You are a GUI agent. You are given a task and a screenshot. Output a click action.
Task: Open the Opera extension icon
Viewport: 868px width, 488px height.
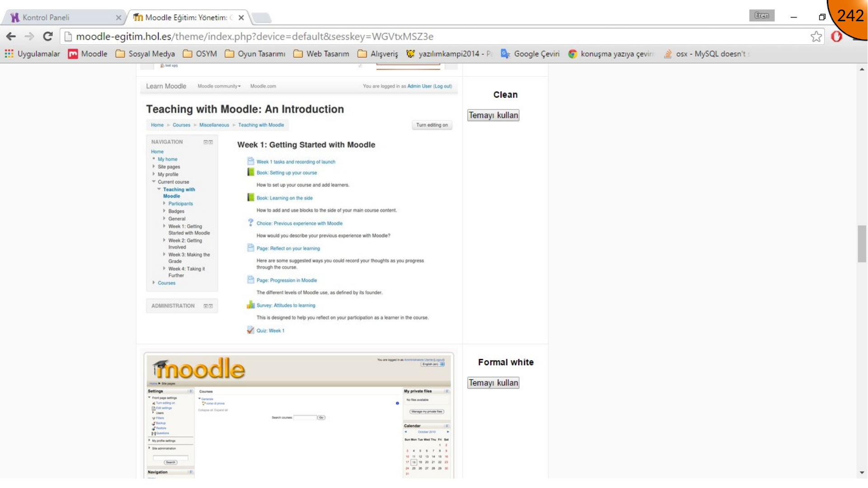pyautogui.click(x=837, y=37)
